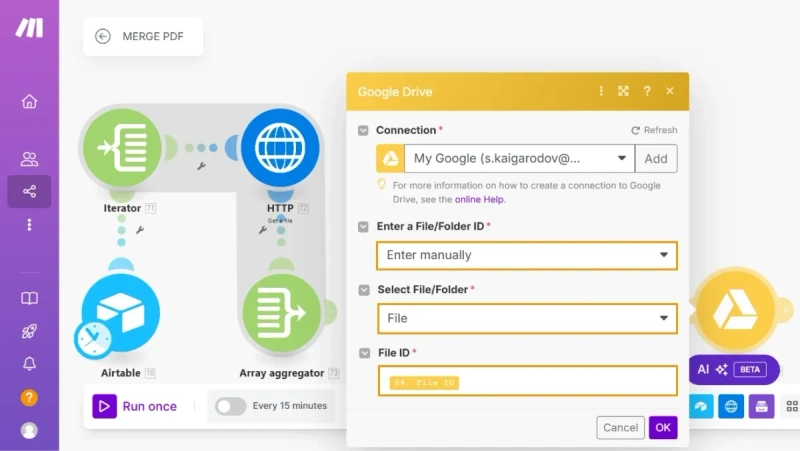Click the Array aggregator module label

pos(282,373)
